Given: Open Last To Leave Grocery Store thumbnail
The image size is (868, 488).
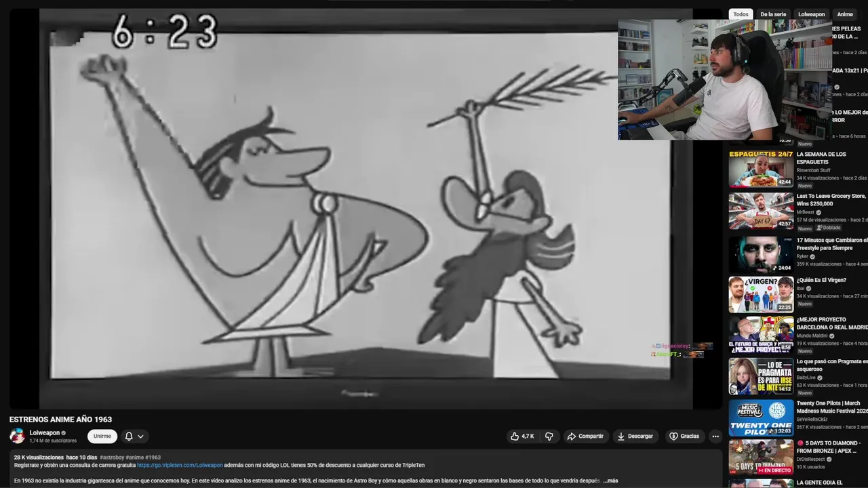Looking at the screenshot, I should [x=761, y=211].
